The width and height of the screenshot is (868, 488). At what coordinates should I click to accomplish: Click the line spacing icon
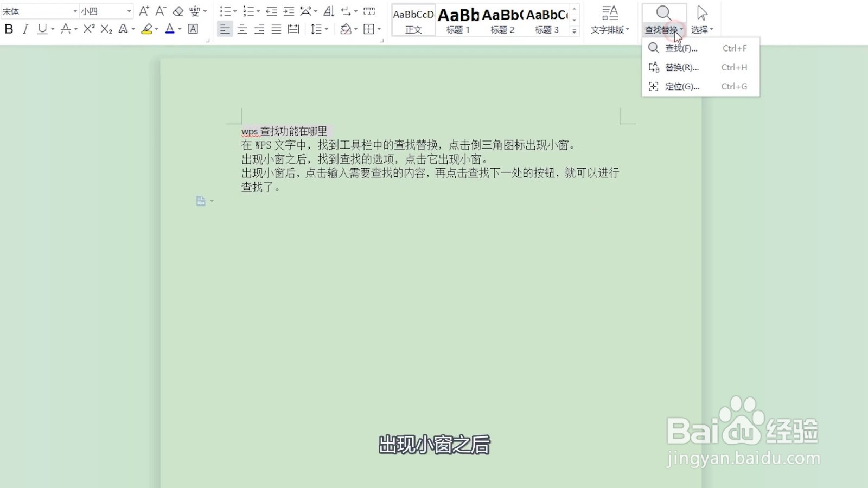316,29
